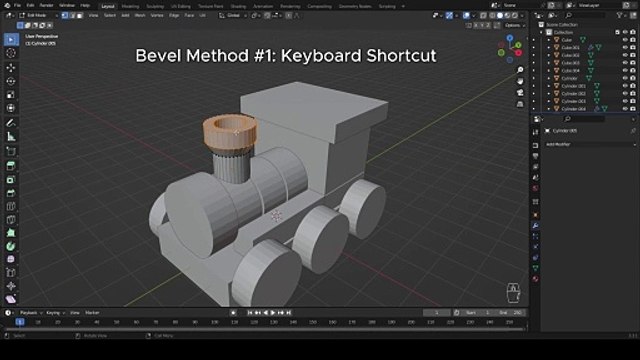Click the Blender logo menu icon

point(7,6)
